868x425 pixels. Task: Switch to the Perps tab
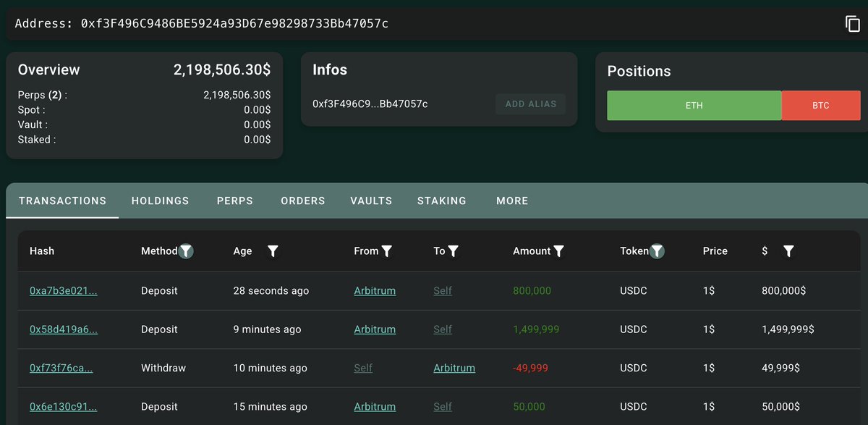tap(235, 201)
